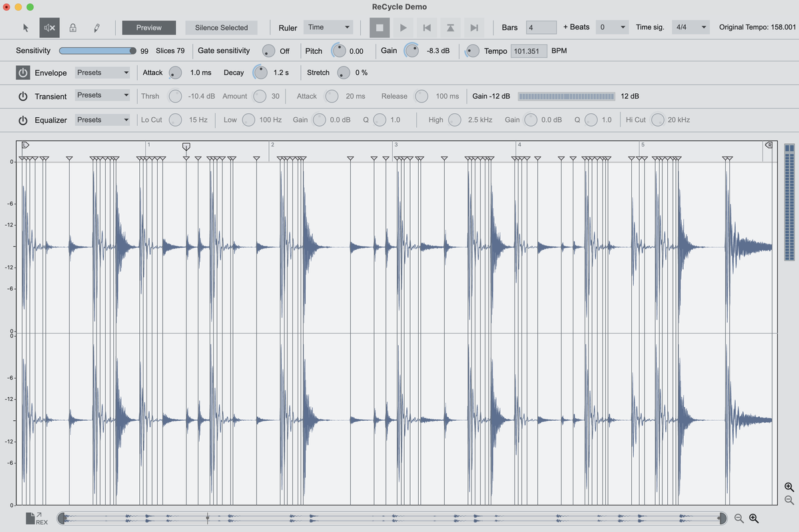Click the Gain knob at -8.3 dB
Viewport: 799px width, 532px height.
411,51
